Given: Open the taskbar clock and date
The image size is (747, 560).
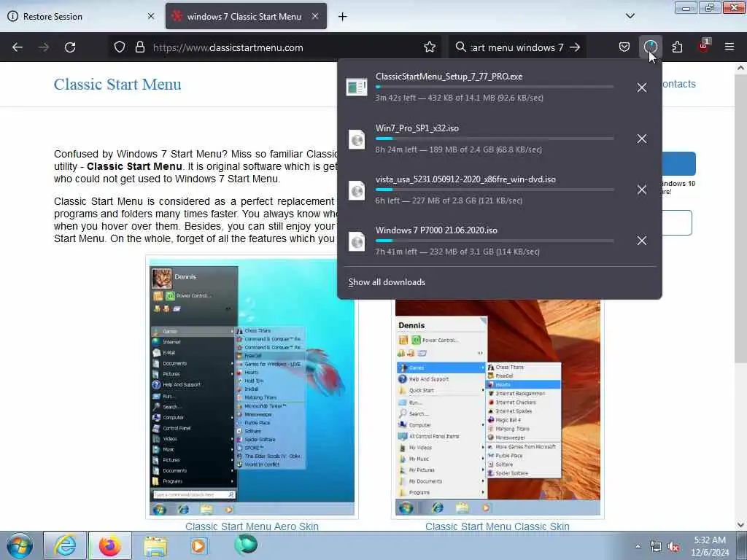Looking at the screenshot, I should click(710, 546).
